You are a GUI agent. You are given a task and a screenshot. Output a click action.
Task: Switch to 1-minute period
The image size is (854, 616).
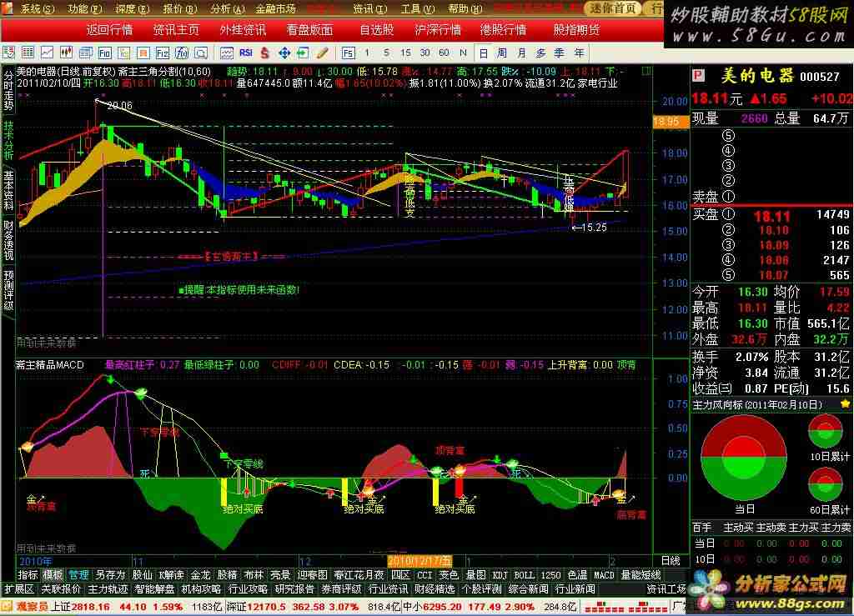click(367, 53)
